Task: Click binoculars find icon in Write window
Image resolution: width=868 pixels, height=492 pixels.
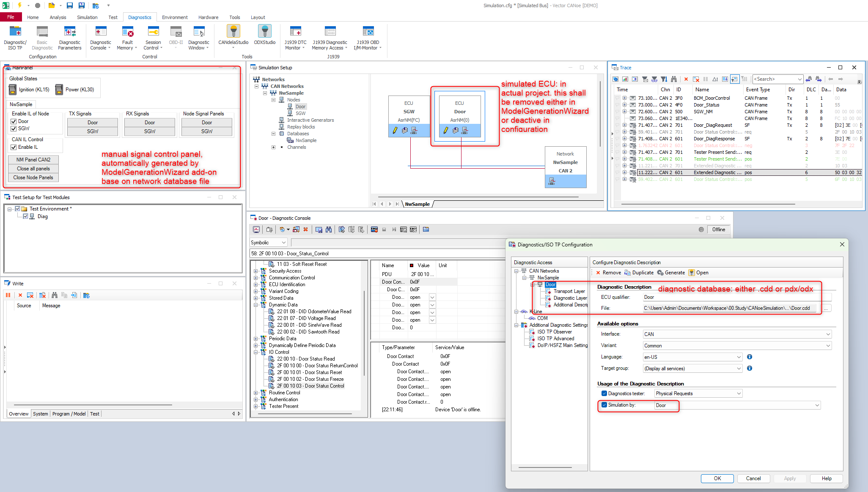Action: 54,295
